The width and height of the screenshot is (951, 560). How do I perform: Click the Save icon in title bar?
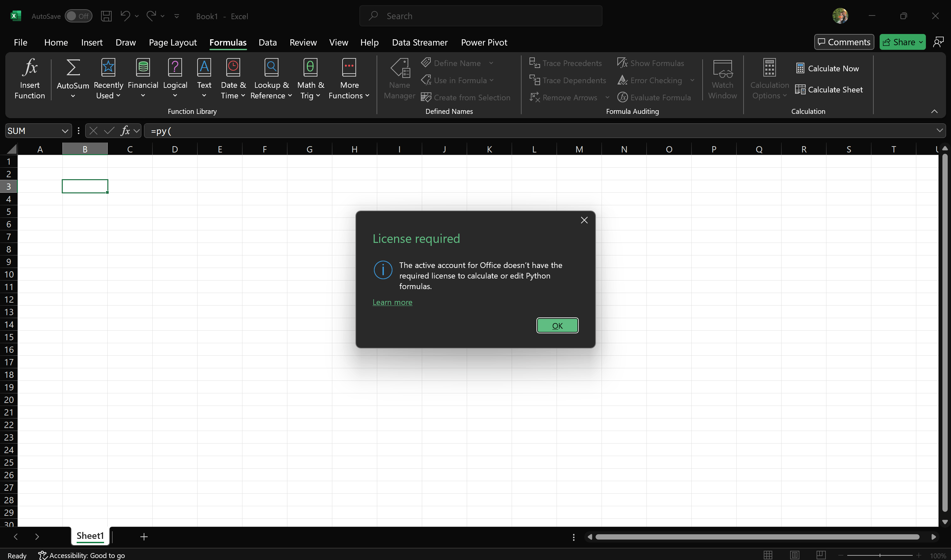tap(106, 16)
